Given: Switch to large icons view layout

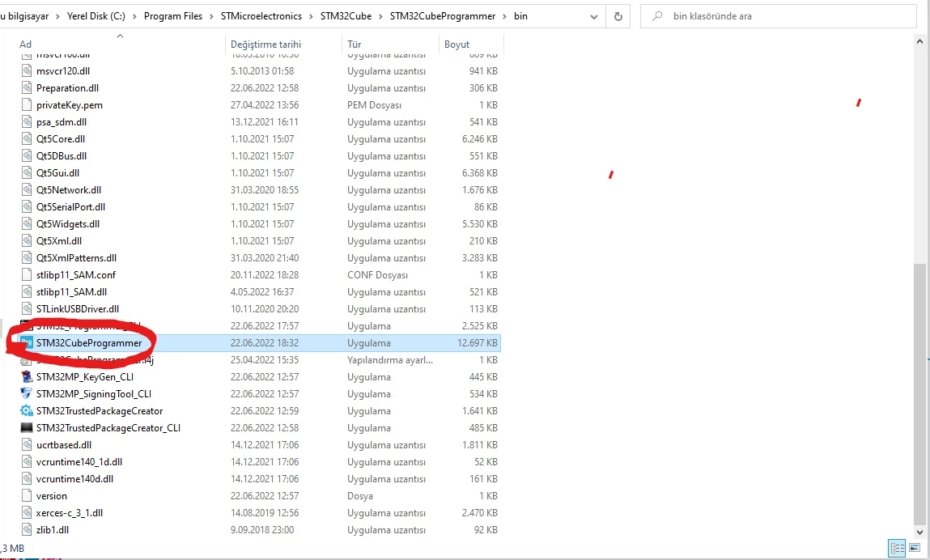Looking at the screenshot, I should pos(915,548).
